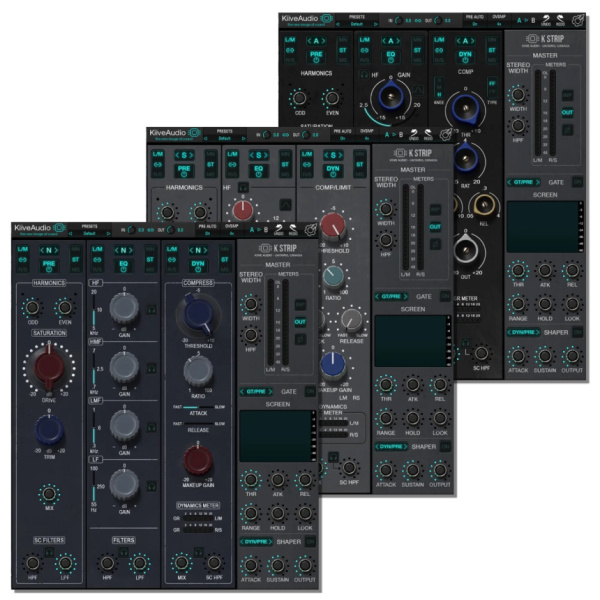Click EQ section channel-link icon in front window

[x=97, y=259]
